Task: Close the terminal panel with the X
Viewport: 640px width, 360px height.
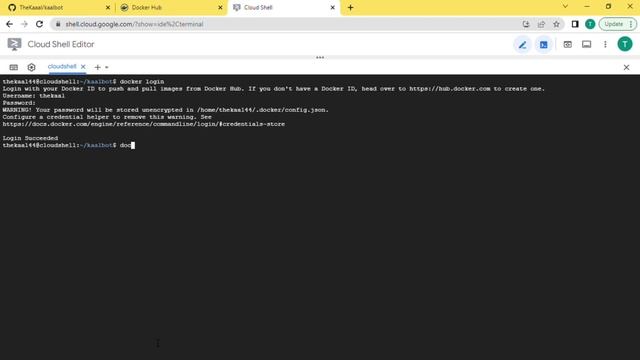Action: tap(627, 67)
